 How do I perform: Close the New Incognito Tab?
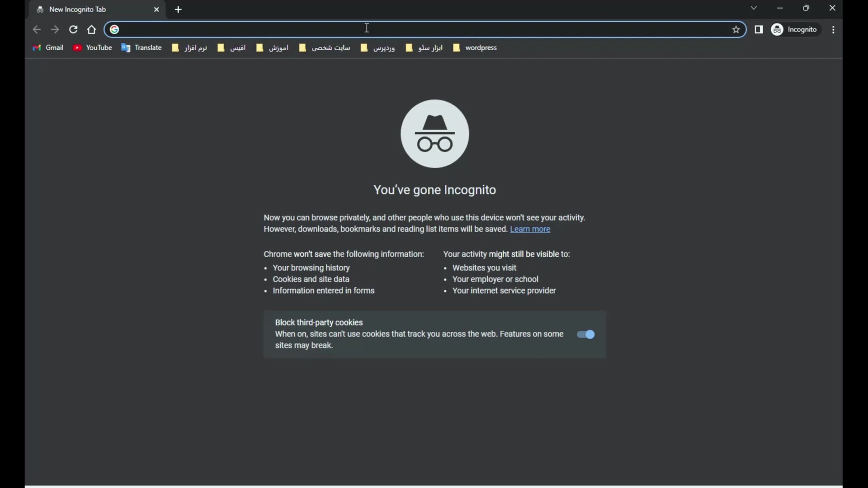(156, 9)
